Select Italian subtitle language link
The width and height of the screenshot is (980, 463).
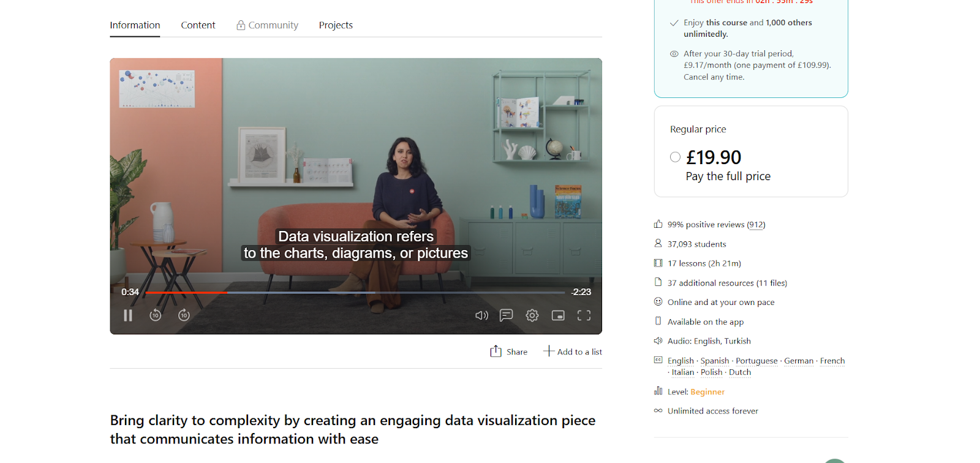coord(683,372)
